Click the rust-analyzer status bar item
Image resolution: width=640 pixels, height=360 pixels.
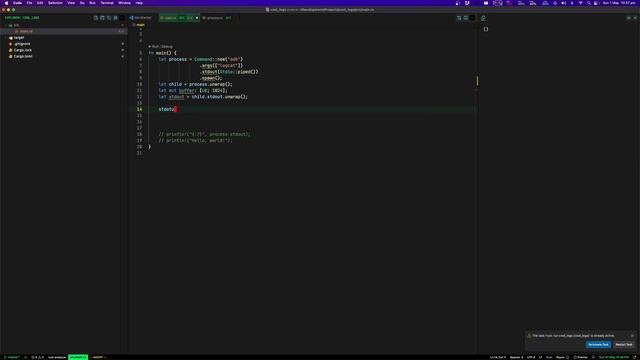57,358
